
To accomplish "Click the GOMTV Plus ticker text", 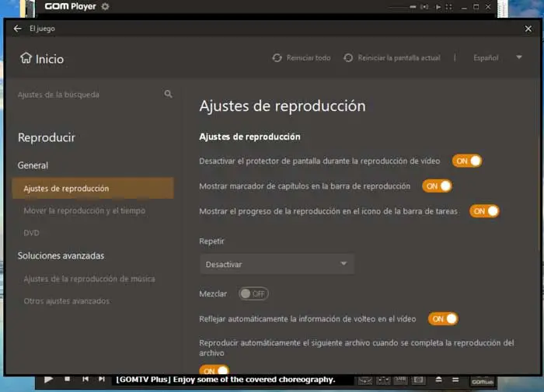I will point(225,380).
